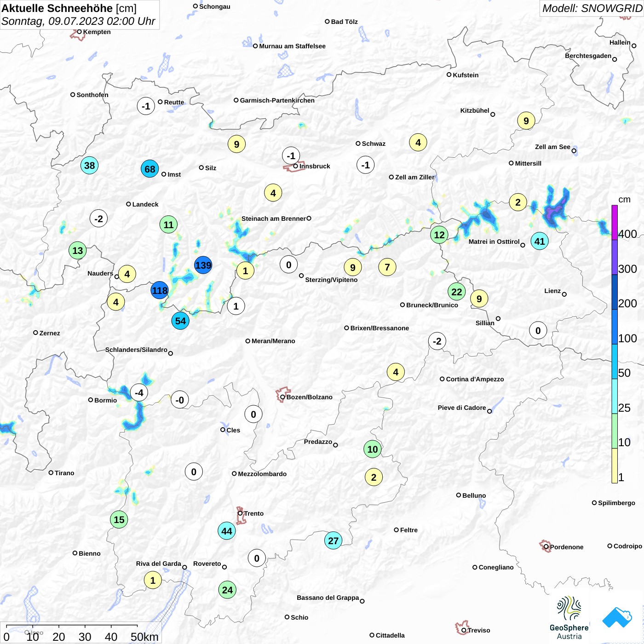Select the 24 marker below Rovereto
The height and width of the screenshot is (644, 644).
coord(227,590)
